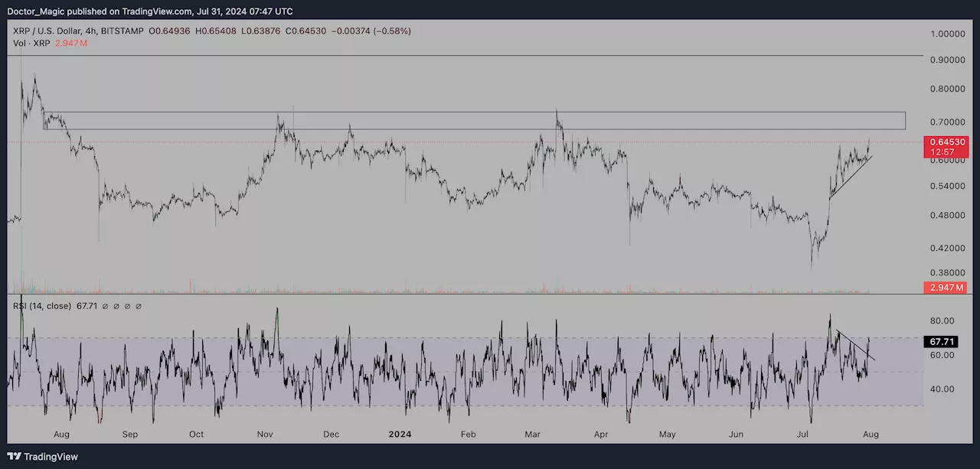The image size is (980, 469).
Task: Click the TradingView logo in the bottom corner
Action: (44, 457)
